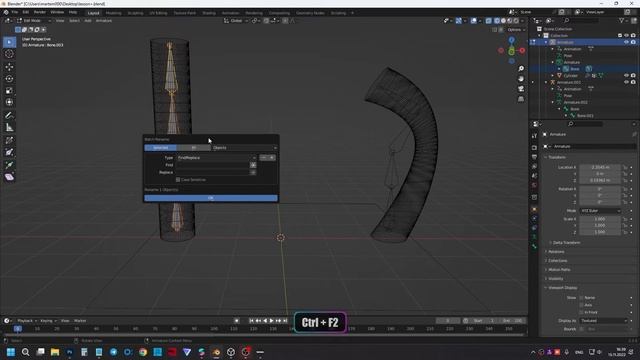Select the Transform tool in the toolbar

9,102
